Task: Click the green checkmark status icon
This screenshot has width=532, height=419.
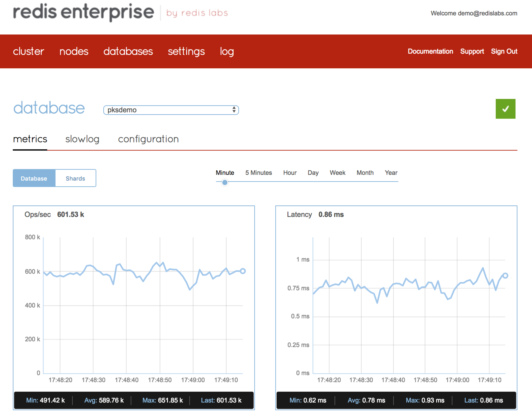Action: click(505, 109)
